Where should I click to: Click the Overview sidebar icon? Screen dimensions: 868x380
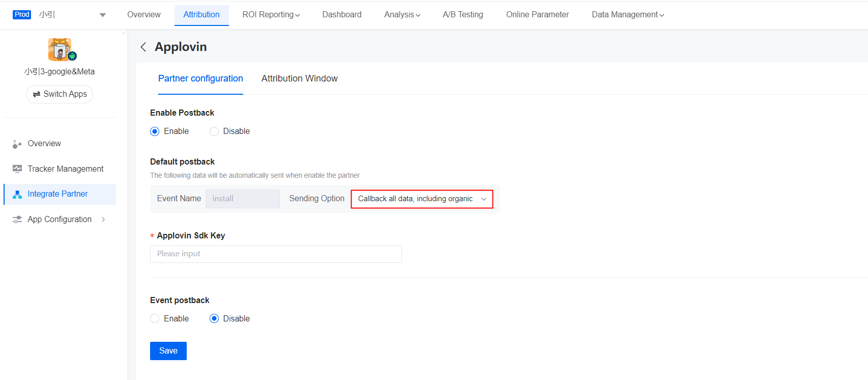point(17,144)
